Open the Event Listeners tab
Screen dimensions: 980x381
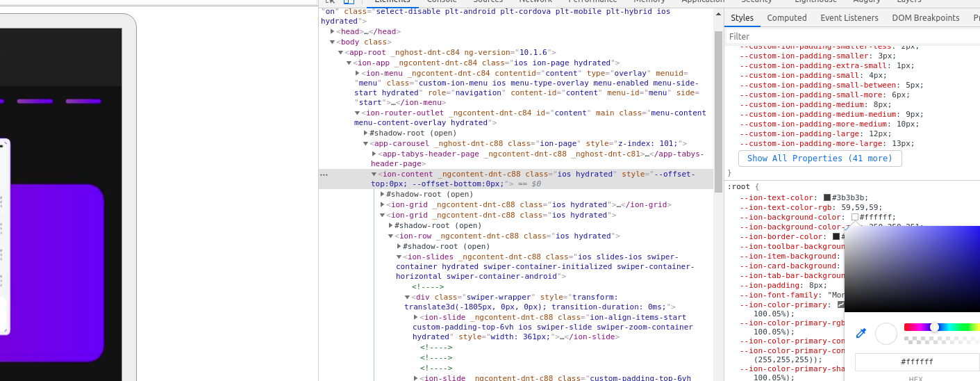(x=849, y=18)
